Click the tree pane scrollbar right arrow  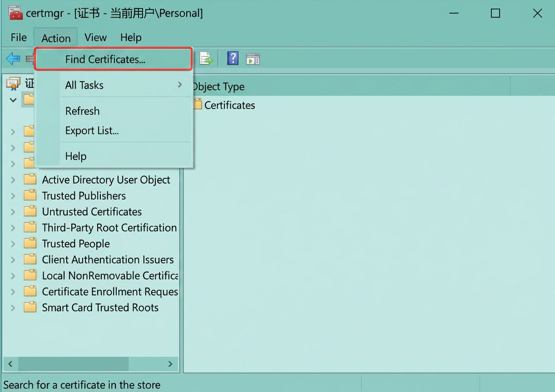pyautogui.click(x=170, y=364)
